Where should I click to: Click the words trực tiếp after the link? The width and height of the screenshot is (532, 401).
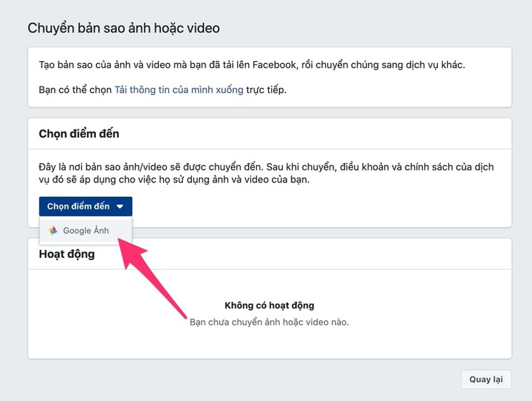coord(266,89)
